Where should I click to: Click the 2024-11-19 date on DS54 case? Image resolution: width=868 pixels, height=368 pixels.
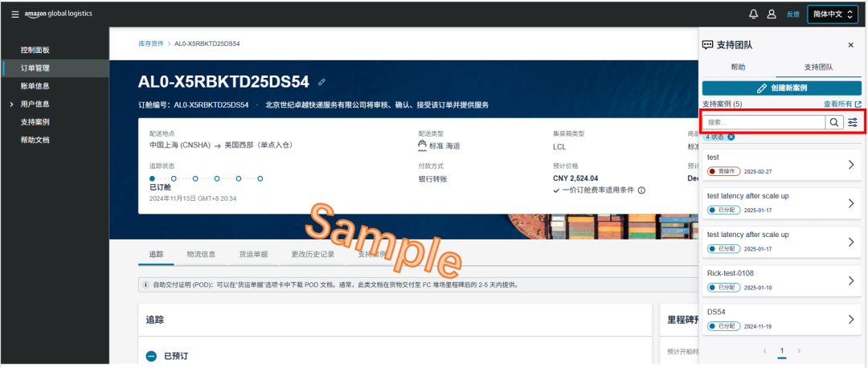tap(758, 326)
